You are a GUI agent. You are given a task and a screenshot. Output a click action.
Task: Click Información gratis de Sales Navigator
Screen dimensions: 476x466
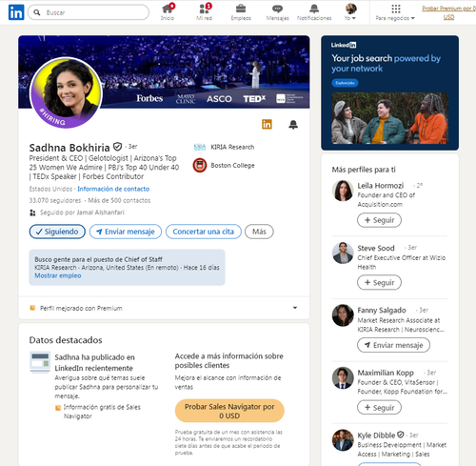[x=102, y=412]
